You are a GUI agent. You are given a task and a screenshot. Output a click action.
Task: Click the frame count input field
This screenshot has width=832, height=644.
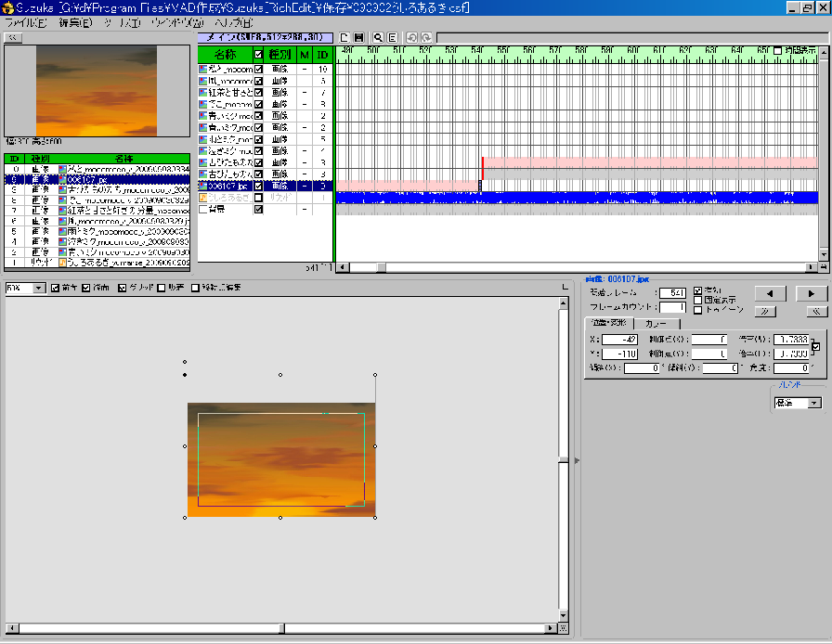tap(672, 307)
